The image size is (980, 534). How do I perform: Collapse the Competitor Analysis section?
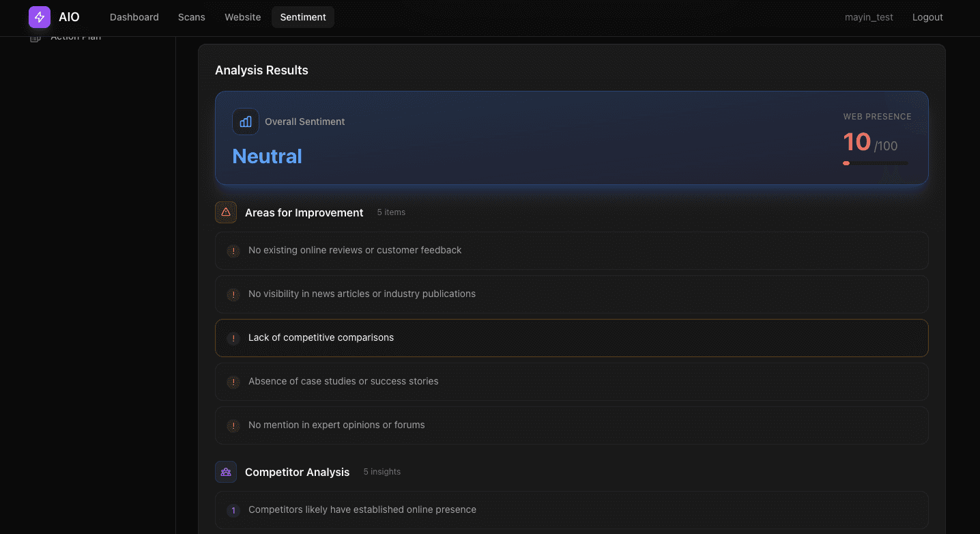[297, 472]
